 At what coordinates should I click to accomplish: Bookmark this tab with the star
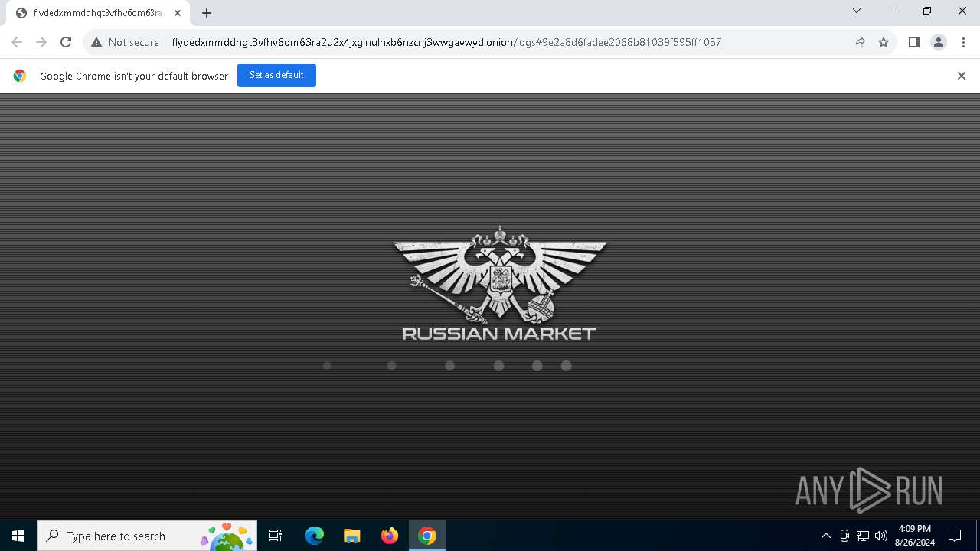(884, 42)
